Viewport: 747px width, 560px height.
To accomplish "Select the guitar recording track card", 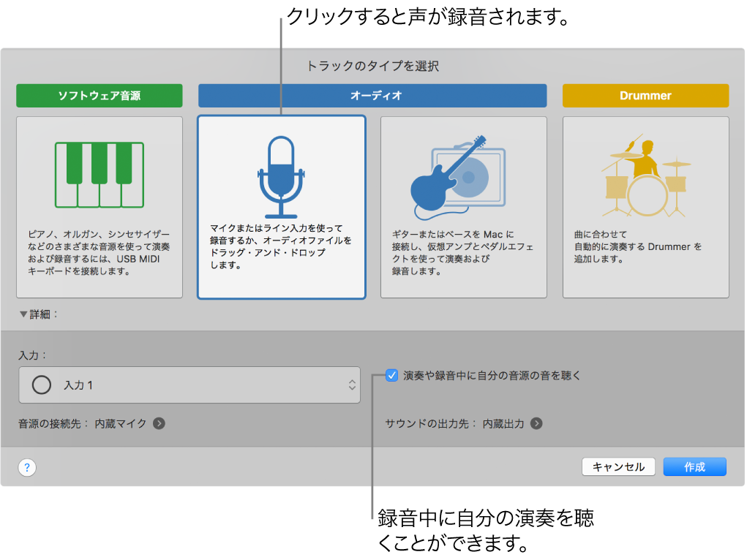I will [x=463, y=207].
